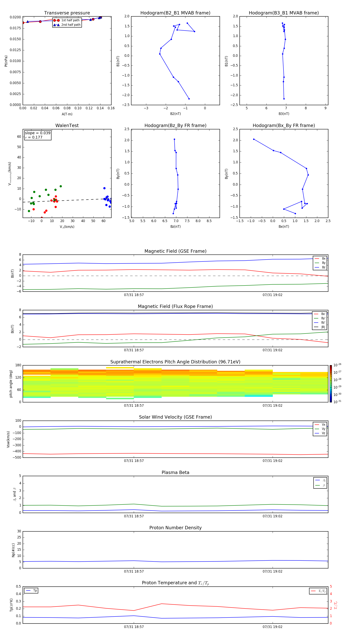The height and width of the screenshot is (644, 351).
Task: Select the Vx entry in velocity legend
Action: [320, 424]
